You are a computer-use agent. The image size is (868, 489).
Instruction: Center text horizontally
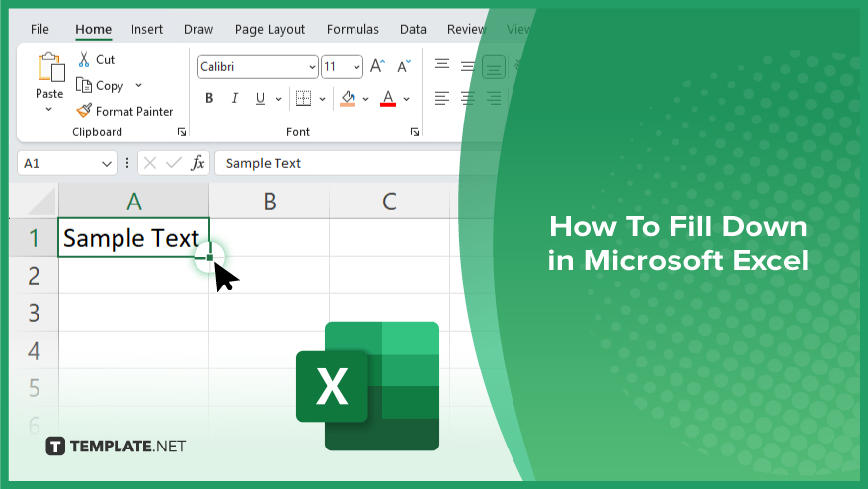click(468, 99)
